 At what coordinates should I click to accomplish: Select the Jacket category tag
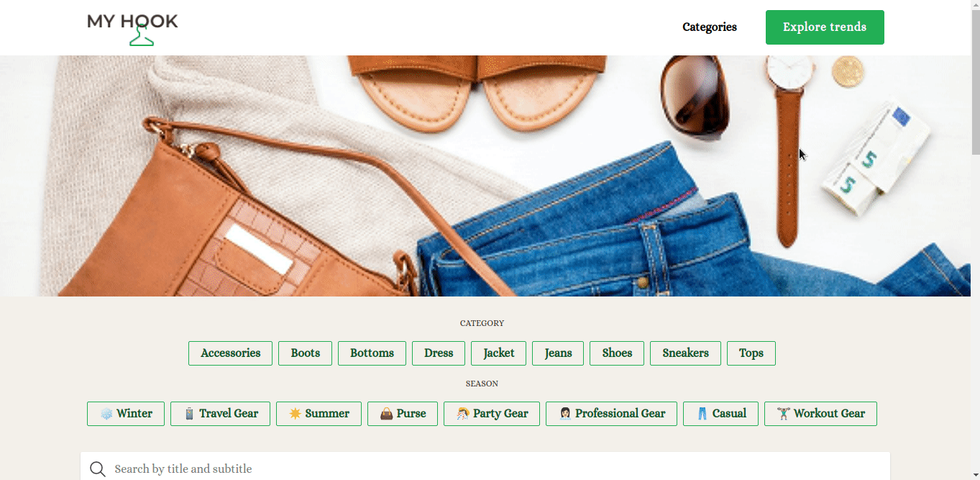(498, 353)
